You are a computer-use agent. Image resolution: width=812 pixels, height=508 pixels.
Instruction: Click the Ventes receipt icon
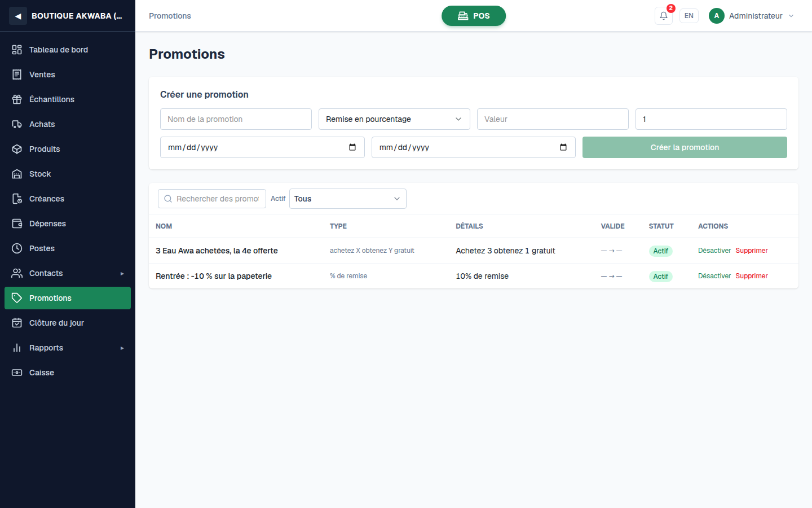pos(17,75)
